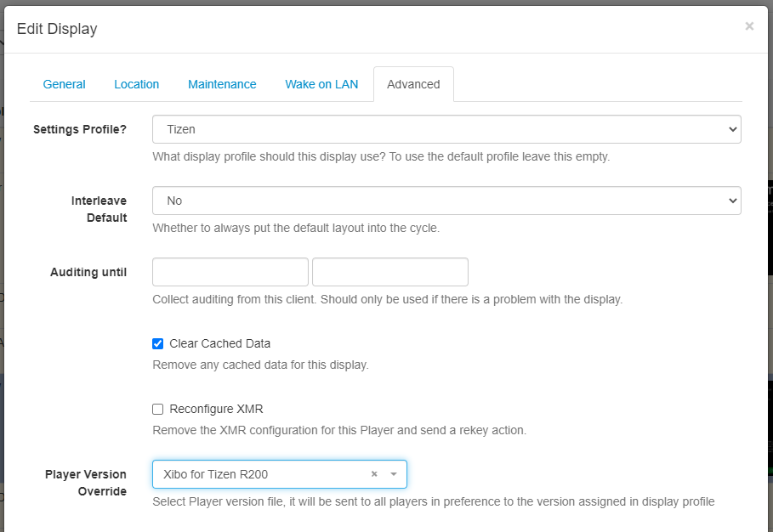
Task: Click the Clear Cached Data label text
Action: pos(219,343)
